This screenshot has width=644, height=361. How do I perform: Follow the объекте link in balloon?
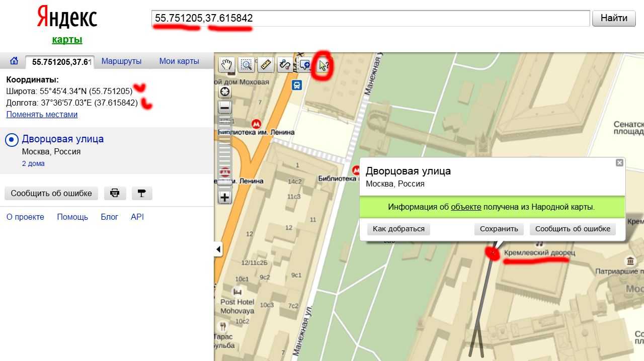click(466, 207)
